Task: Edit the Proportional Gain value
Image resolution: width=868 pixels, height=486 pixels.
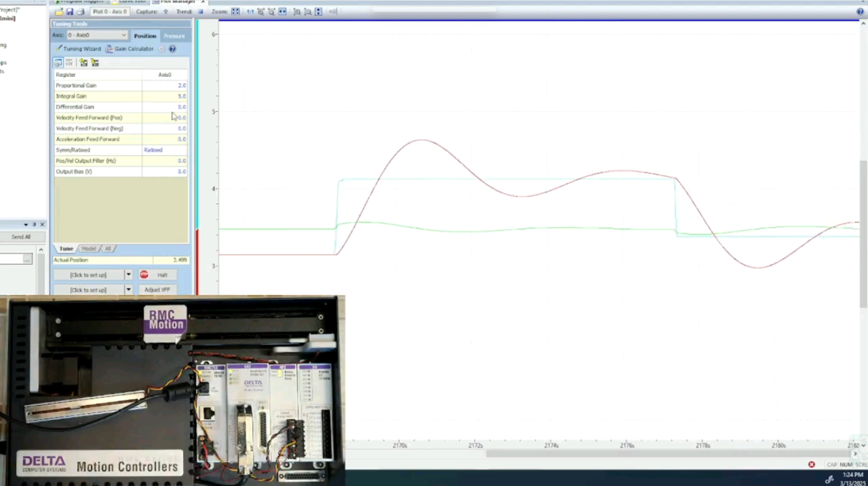Action: pyautogui.click(x=165, y=85)
